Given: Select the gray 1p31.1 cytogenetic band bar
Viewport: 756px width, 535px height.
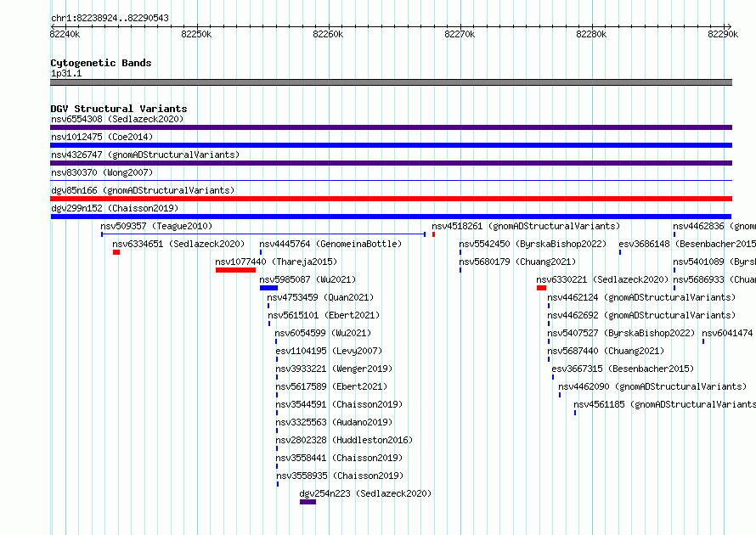Looking at the screenshot, I should (x=391, y=82).
